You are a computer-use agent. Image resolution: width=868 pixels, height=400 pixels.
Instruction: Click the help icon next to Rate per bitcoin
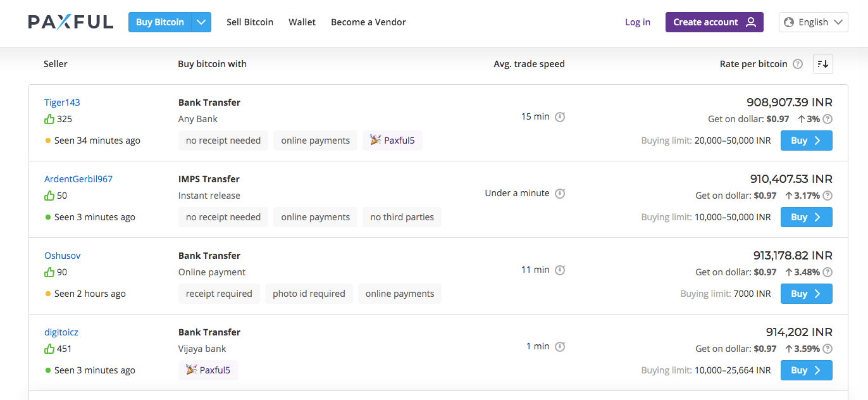pyautogui.click(x=798, y=64)
